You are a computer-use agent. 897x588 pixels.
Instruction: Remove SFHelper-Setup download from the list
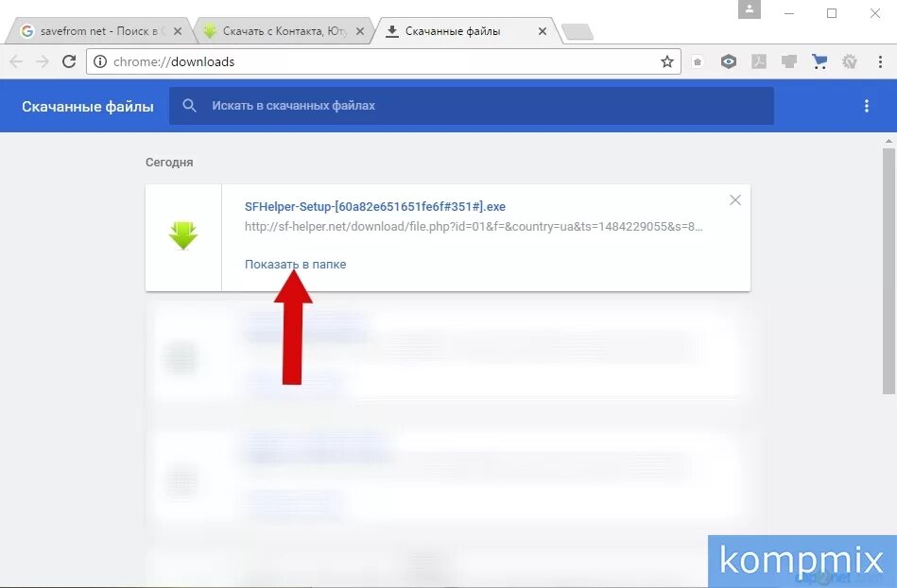click(735, 199)
